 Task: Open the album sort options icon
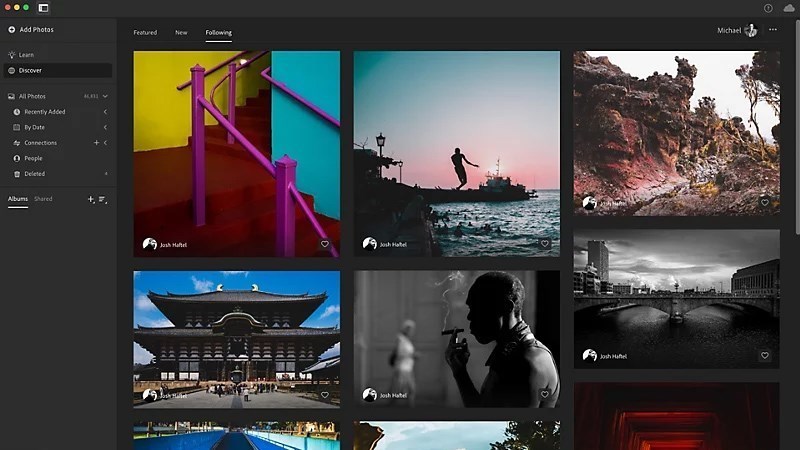click(103, 199)
